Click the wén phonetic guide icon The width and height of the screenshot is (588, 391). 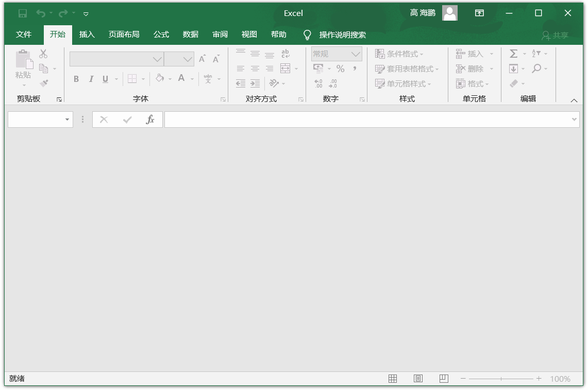pyautogui.click(x=208, y=78)
